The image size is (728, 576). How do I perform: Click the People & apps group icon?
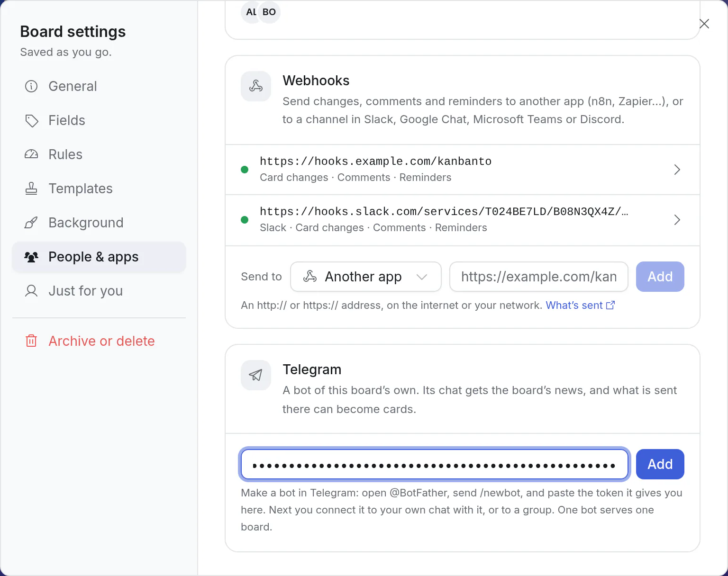pyautogui.click(x=31, y=257)
